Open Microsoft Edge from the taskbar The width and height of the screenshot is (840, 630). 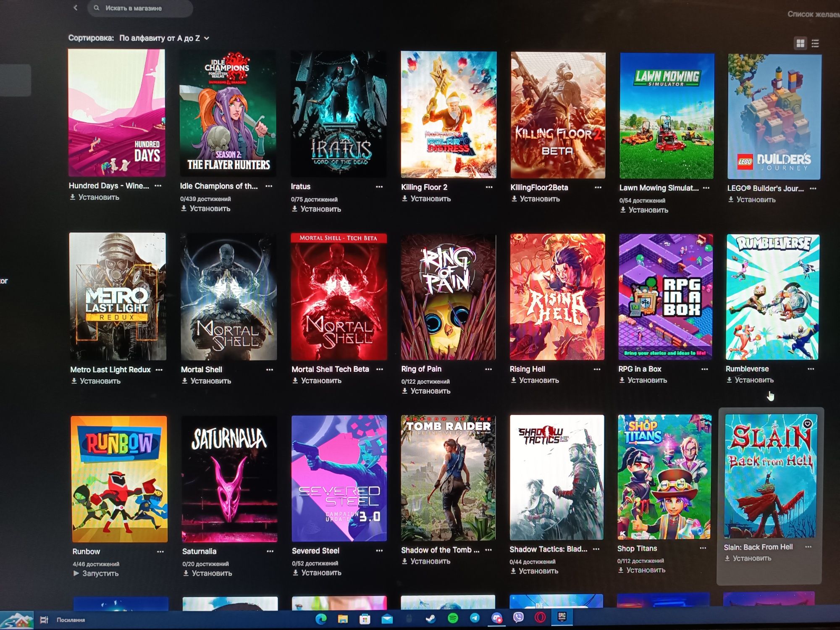321,619
